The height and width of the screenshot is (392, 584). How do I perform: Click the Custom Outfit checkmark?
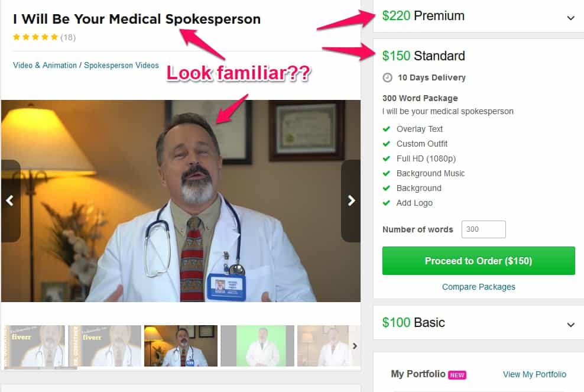[x=387, y=144]
